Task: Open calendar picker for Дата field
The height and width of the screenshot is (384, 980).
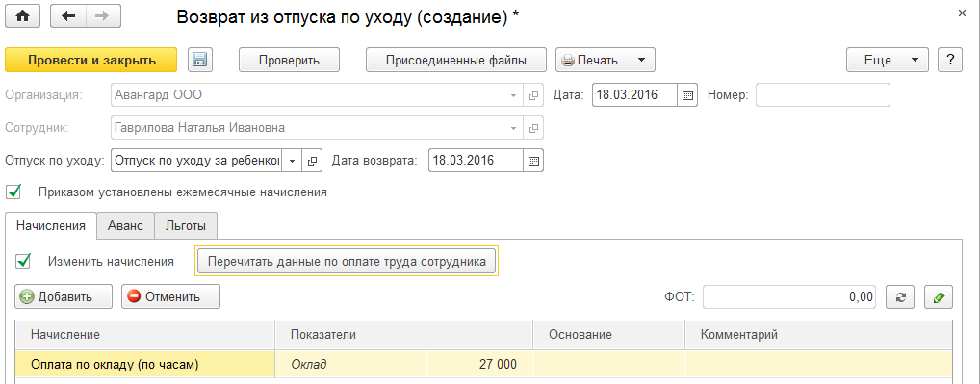Action: [687, 95]
